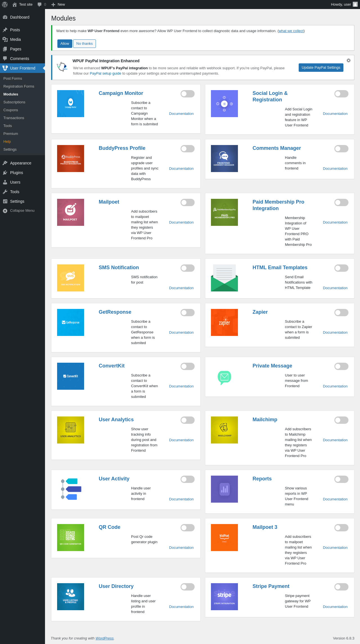Screen dimensions: 360x644
Task: Open the Test site home icon
Action: pyautogui.click(x=15, y=5)
